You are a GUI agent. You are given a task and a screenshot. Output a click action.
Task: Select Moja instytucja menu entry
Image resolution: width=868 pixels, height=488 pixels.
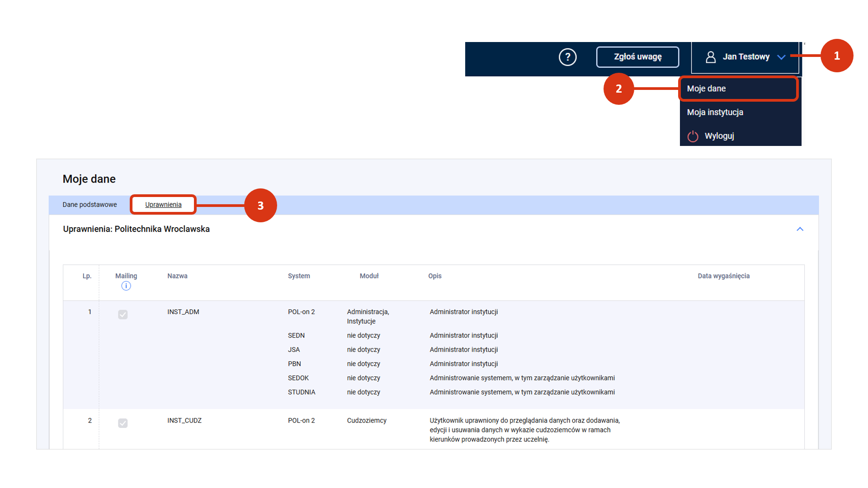coord(715,112)
